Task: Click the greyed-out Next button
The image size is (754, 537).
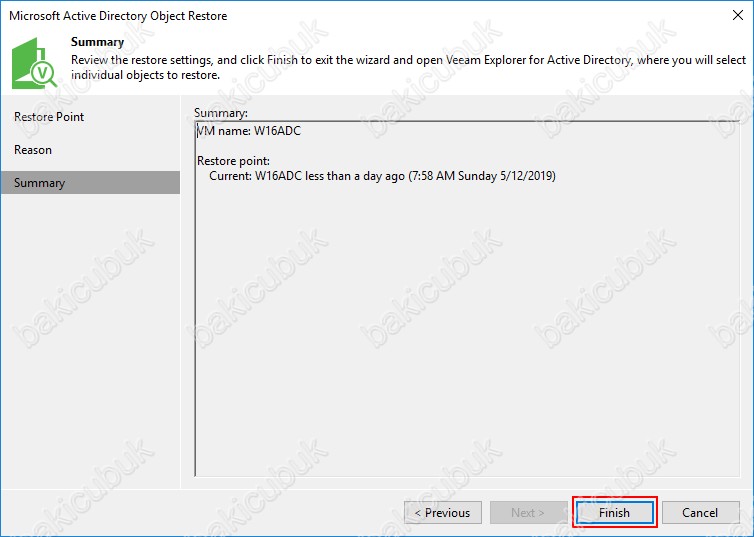Action: pos(528,512)
